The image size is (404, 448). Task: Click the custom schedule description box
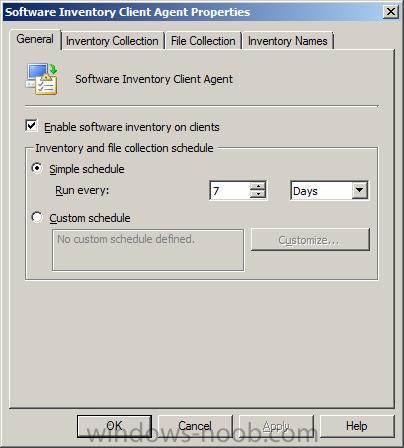coord(148,250)
